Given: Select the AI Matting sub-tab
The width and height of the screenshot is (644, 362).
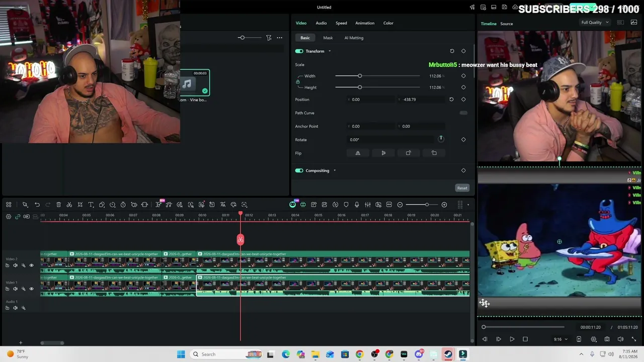Looking at the screenshot, I should click(354, 38).
